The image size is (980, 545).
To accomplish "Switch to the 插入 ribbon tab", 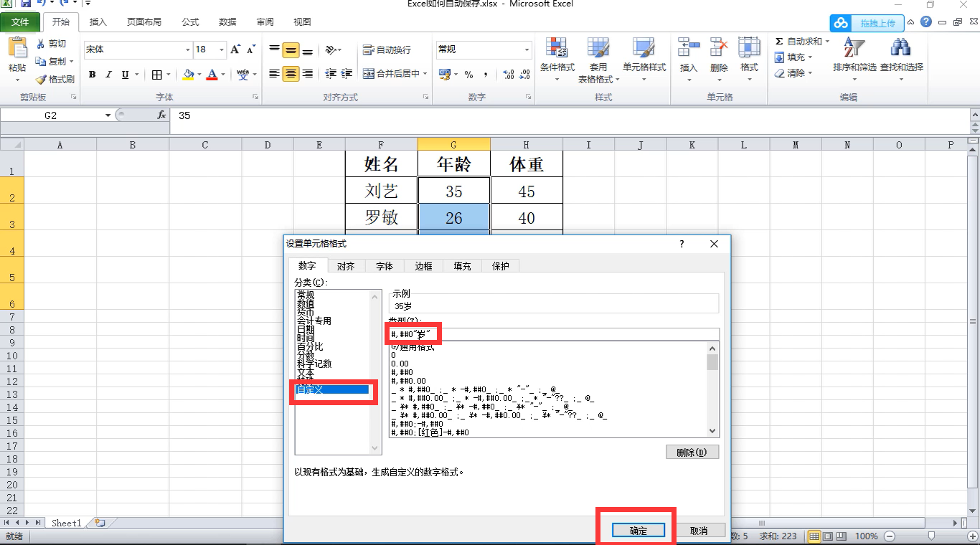I will pos(98,22).
